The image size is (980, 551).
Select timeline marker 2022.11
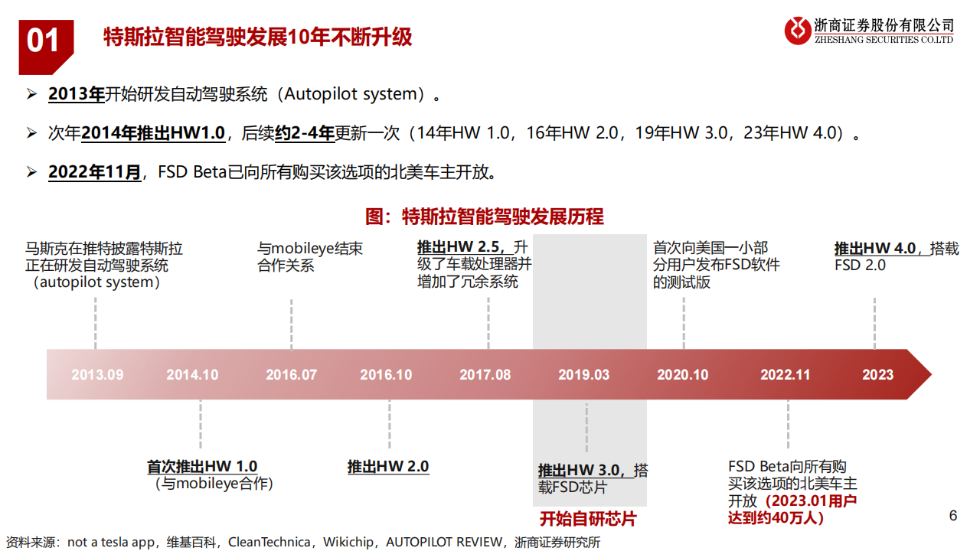pos(786,375)
